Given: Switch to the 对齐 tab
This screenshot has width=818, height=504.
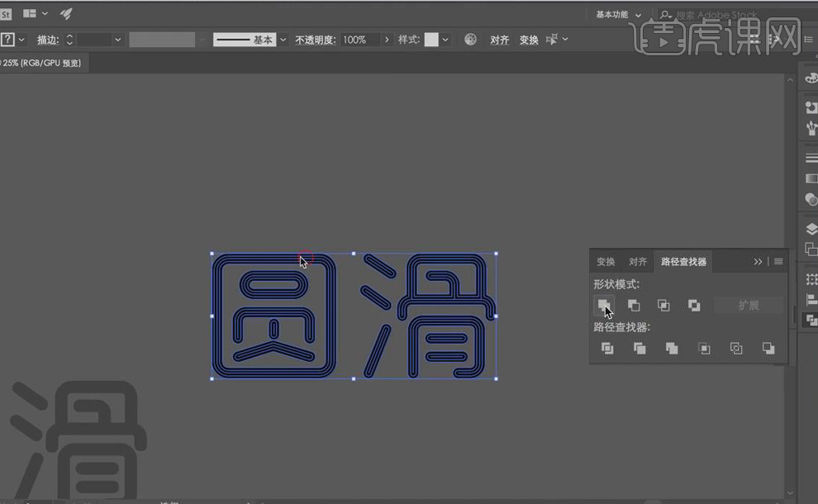Looking at the screenshot, I should 637,261.
